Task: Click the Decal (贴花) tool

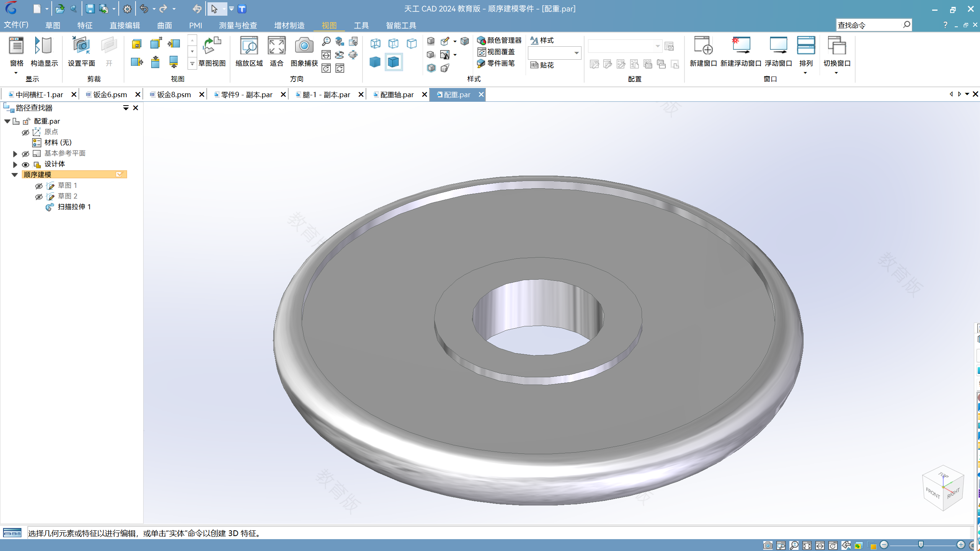Action: click(542, 65)
